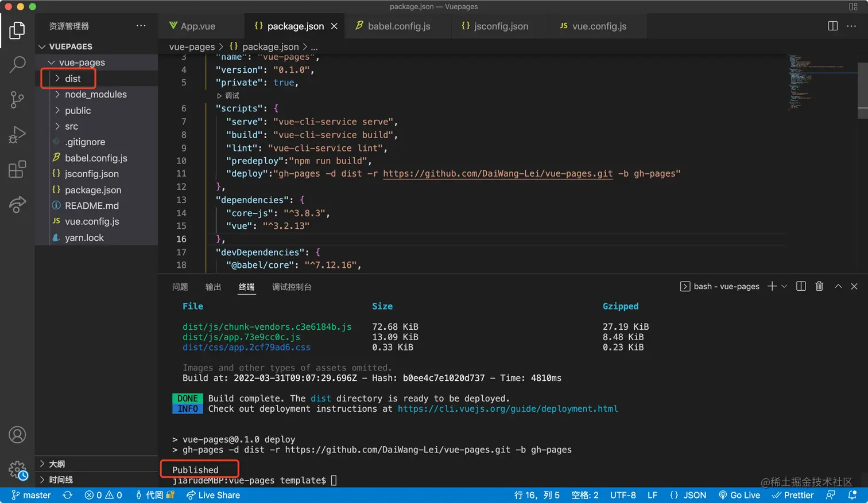Click Live Share in status bar
The image size is (868, 503).
213,495
